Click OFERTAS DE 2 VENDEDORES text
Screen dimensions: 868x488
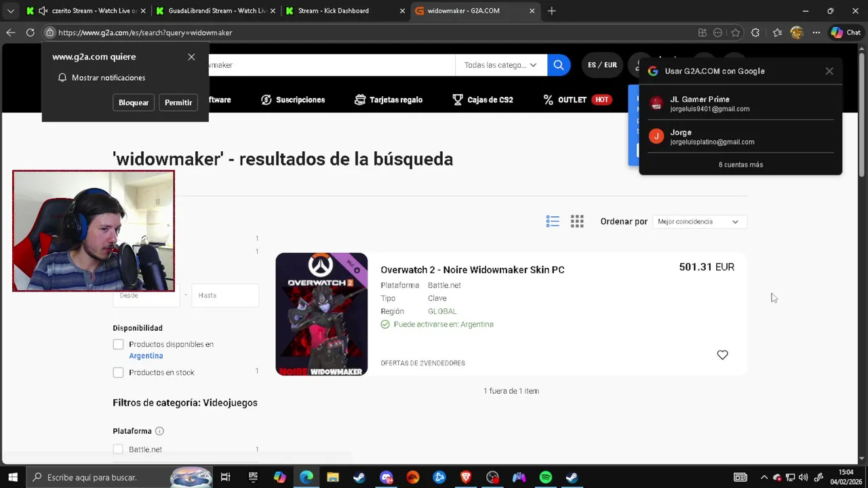[422, 363]
